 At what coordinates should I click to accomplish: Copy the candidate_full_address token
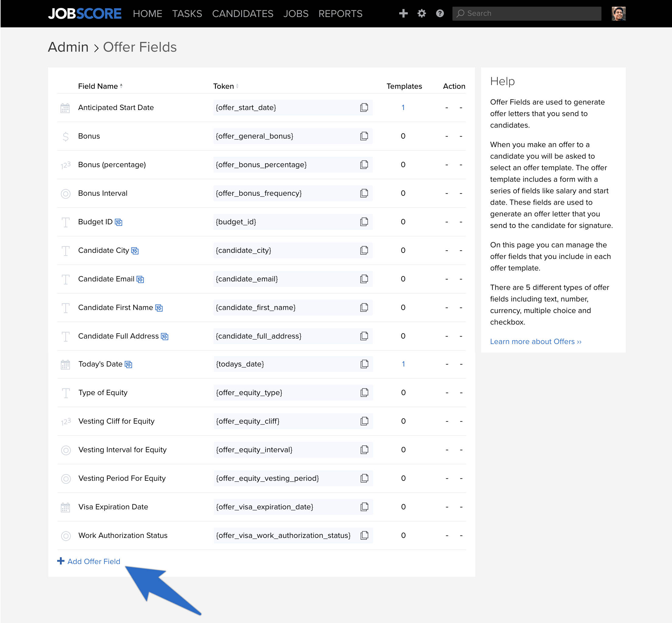364,336
